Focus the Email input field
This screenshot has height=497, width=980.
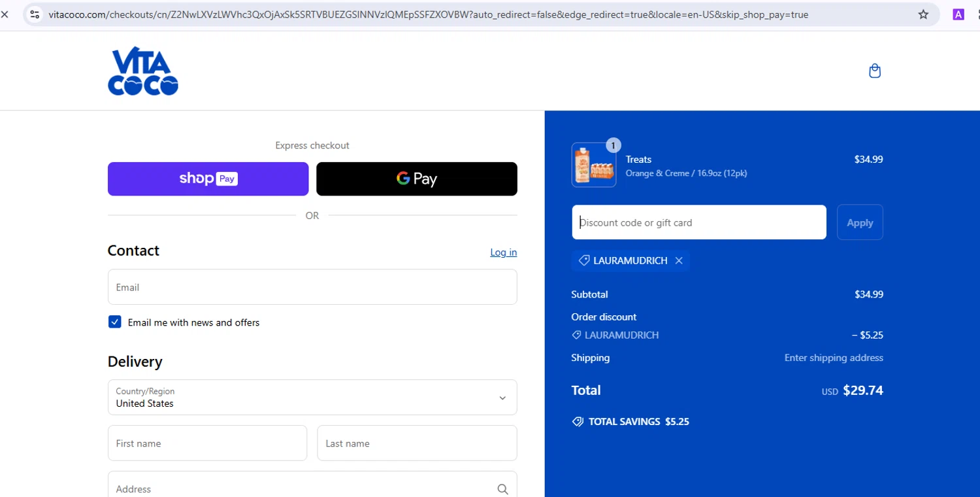(x=312, y=287)
